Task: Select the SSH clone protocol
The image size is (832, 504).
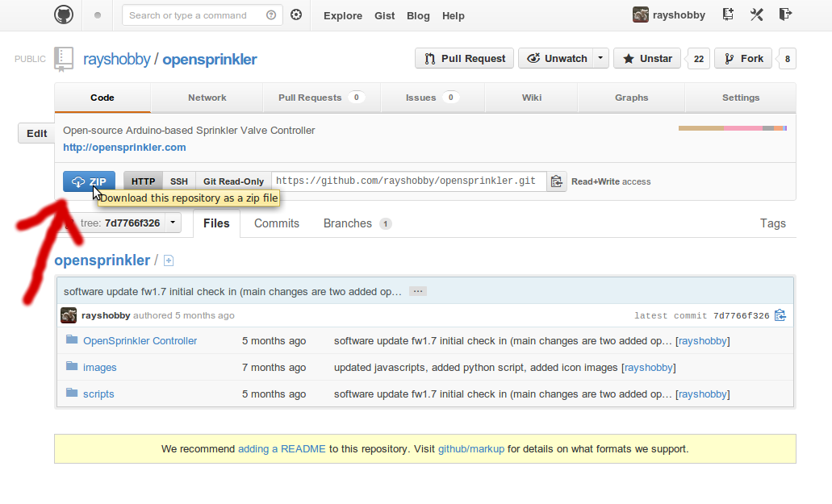Action: (x=179, y=181)
